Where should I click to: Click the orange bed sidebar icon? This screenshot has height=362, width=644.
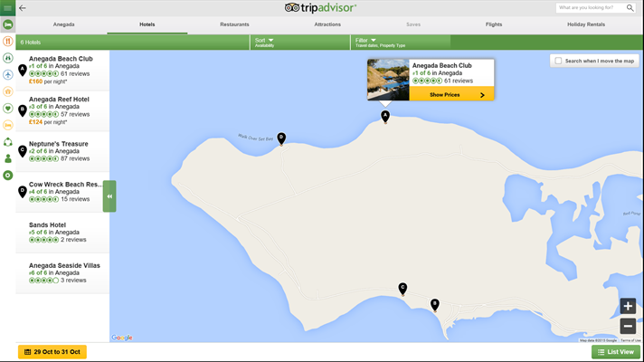point(8,125)
